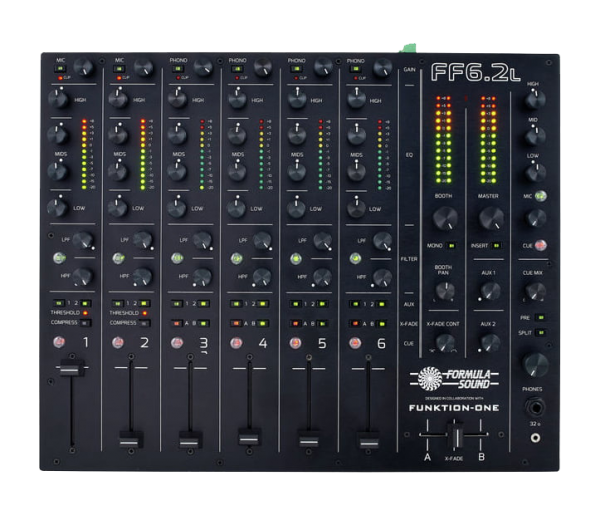600x515 pixels.
Task: Toggle the COMPRESS button on channel 2
Action: pyautogui.click(x=144, y=323)
